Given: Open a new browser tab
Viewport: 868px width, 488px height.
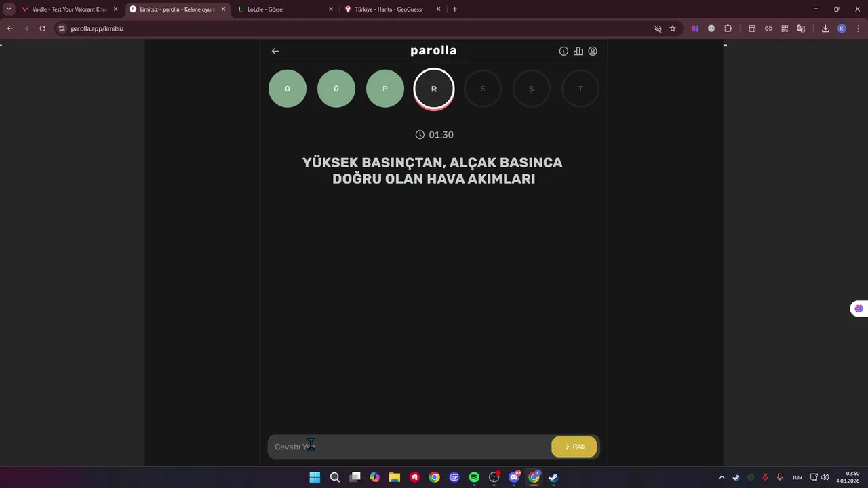Looking at the screenshot, I should pyautogui.click(x=454, y=9).
